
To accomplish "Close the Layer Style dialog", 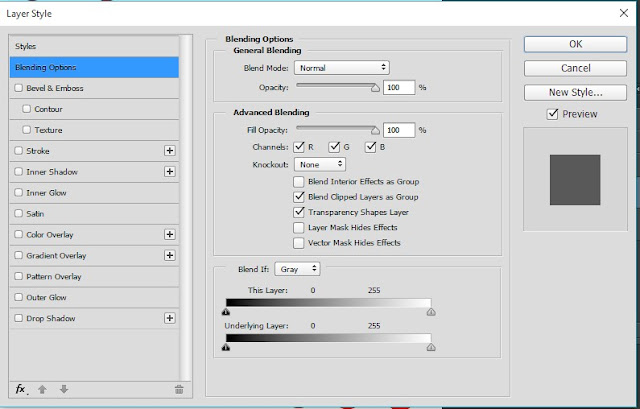I will (624, 13).
